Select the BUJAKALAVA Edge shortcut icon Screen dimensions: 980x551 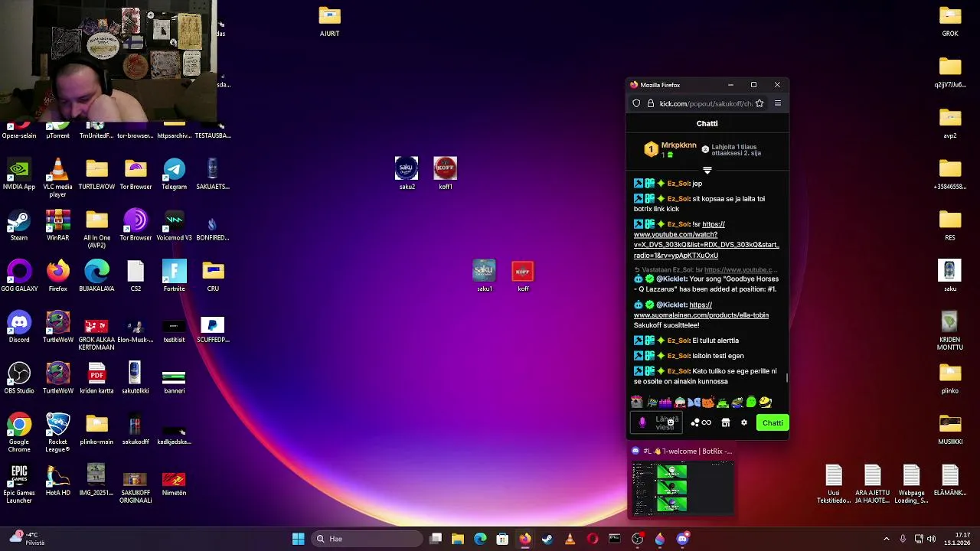pyautogui.click(x=96, y=276)
